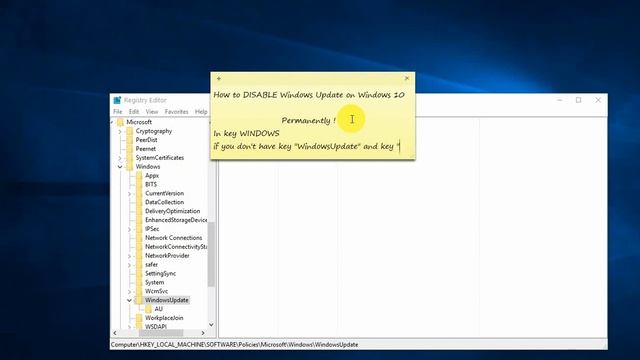
Task: Click the Appx folder icon
Action: pyautogui.click(x=139, y=176)
